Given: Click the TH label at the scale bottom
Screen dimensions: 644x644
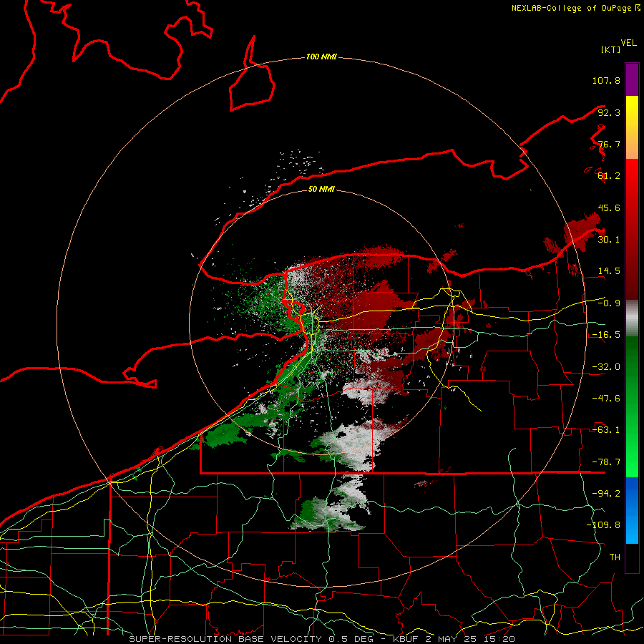Looking at the screenshot, I should 615,557.
